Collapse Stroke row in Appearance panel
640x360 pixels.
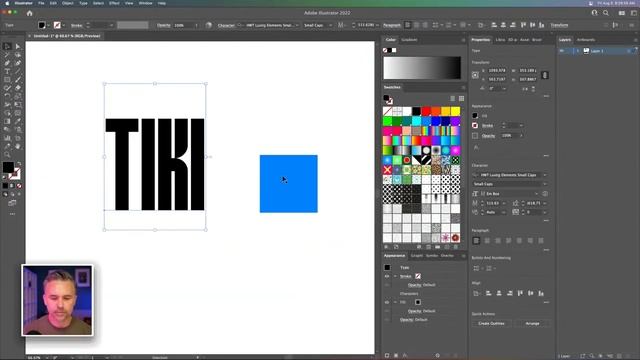coord(395,276)
